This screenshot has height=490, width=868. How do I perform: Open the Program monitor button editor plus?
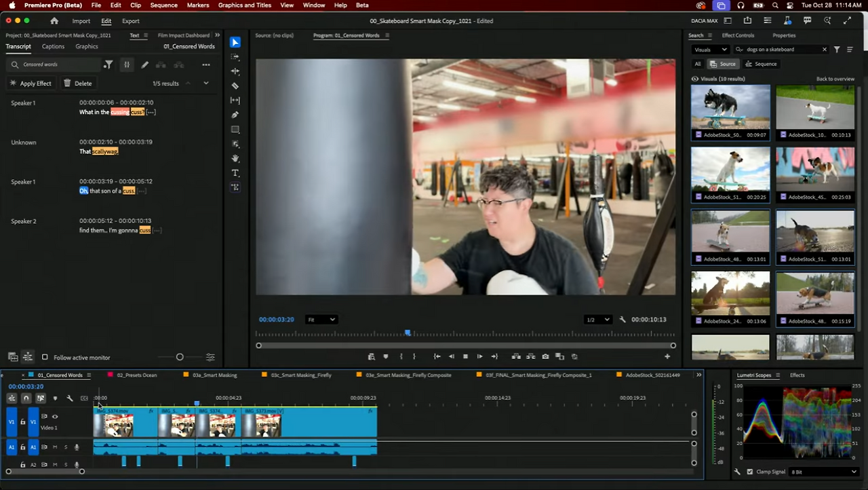click(667, 356)
